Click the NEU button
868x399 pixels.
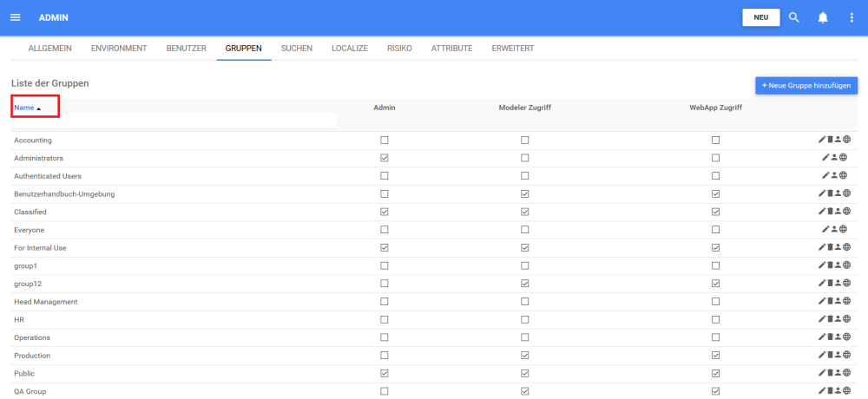point(760,17)
